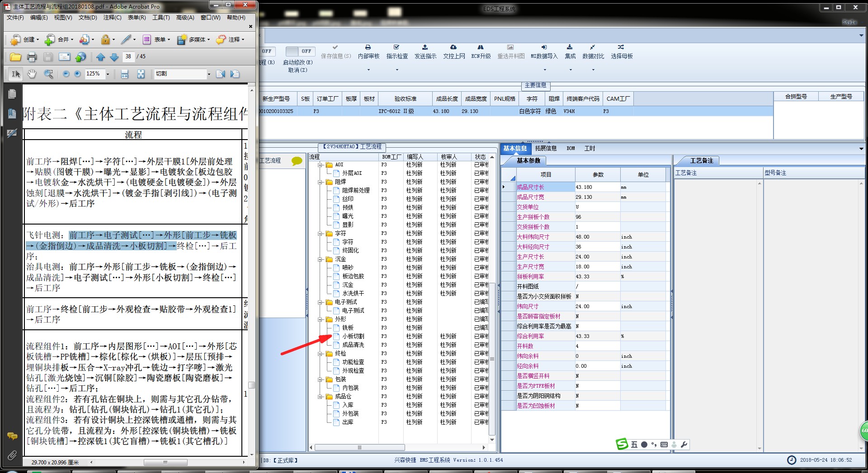Click the padlock security icon in Acrobat

105,40
